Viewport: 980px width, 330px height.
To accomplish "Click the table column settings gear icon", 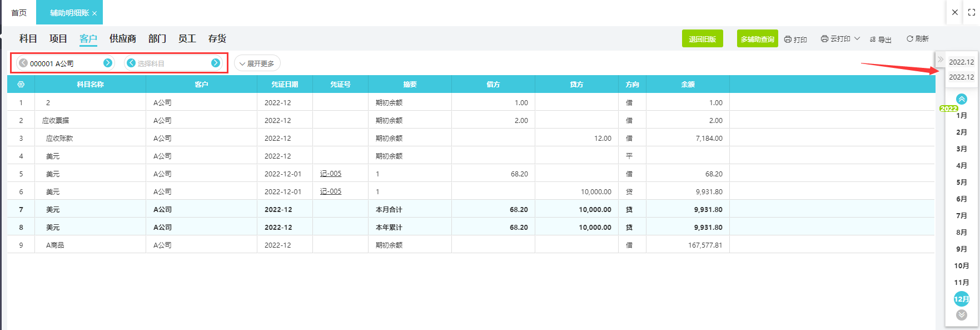I will 21,85.
